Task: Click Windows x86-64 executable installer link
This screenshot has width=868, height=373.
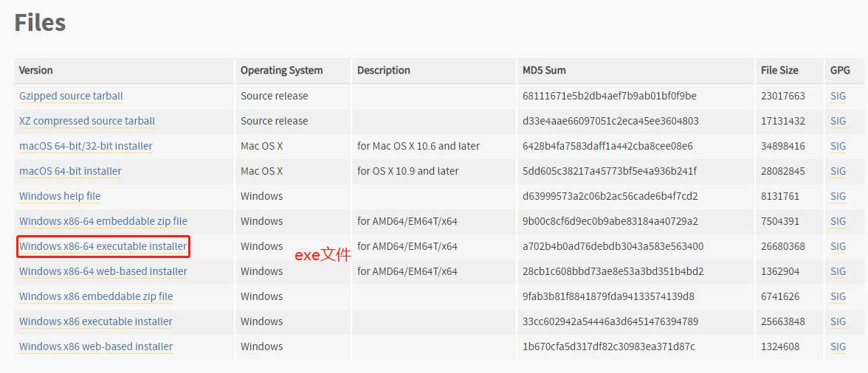Action: pos(103,246)
